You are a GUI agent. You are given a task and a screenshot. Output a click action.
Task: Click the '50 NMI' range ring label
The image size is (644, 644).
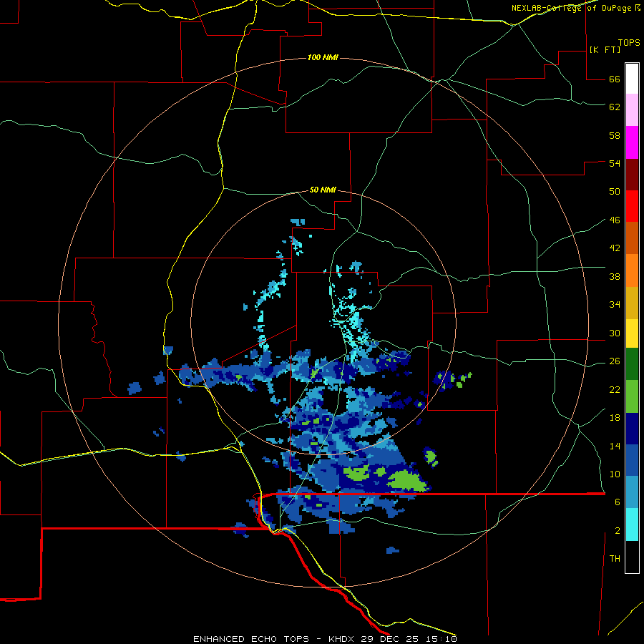323,190
